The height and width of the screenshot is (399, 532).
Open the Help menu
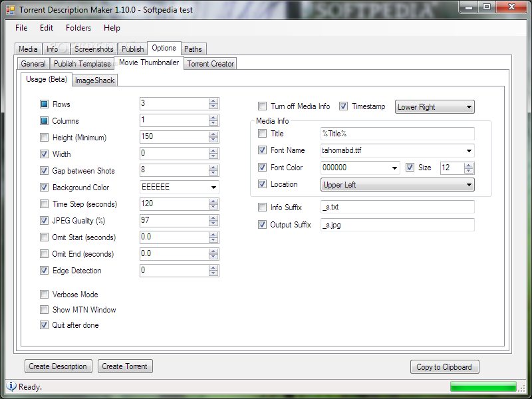tap(112, 28)
